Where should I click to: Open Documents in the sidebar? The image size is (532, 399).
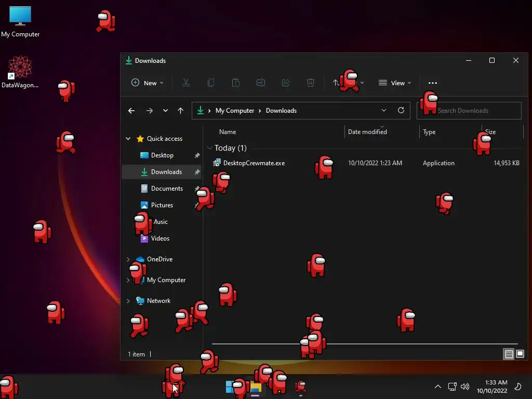[167, 188]
